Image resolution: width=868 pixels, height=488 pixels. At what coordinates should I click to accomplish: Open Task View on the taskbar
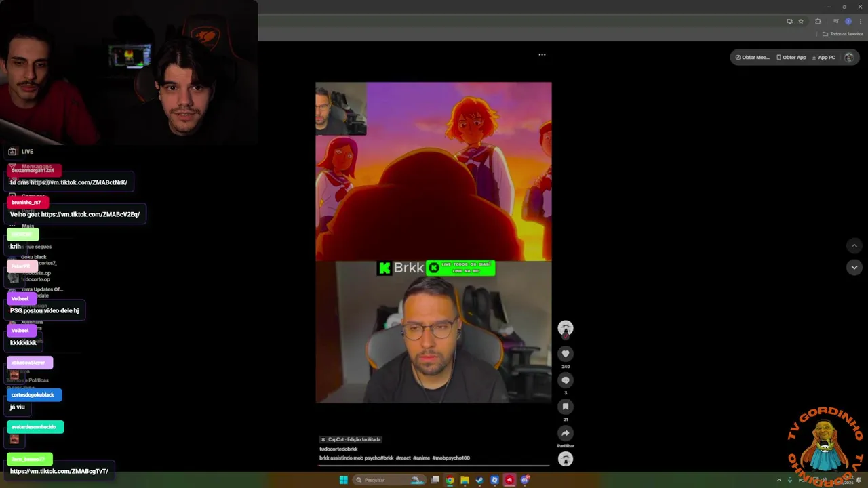[434, 480]
